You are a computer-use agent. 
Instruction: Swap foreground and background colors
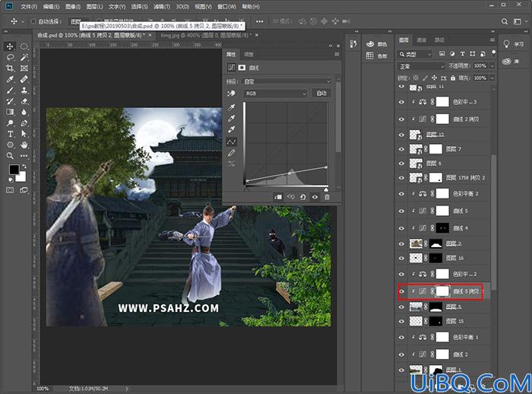coord(24,167)
